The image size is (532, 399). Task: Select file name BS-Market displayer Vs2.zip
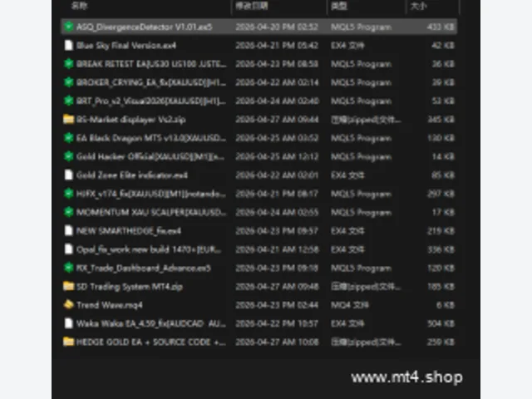(131, 120)
